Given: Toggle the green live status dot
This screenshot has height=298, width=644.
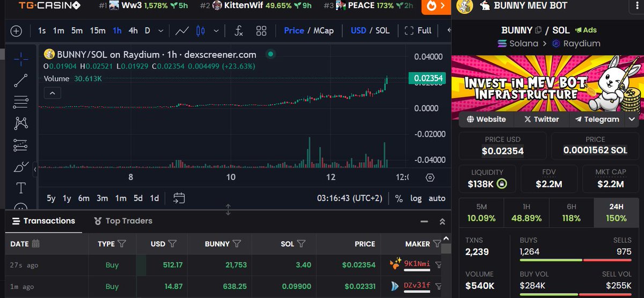Looking at the screenshot, I should click(x=270, y=54).
